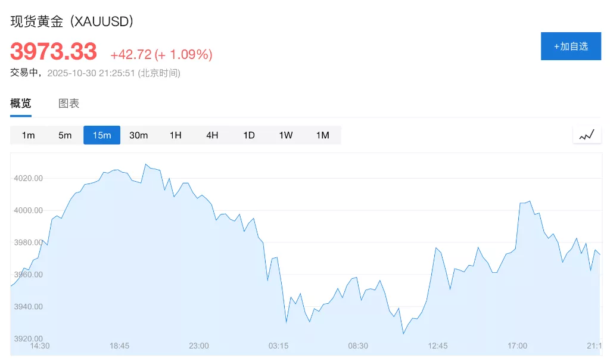The image size is (610, 364).
Task: Click the 3973.33 current price
Action: 54,52
